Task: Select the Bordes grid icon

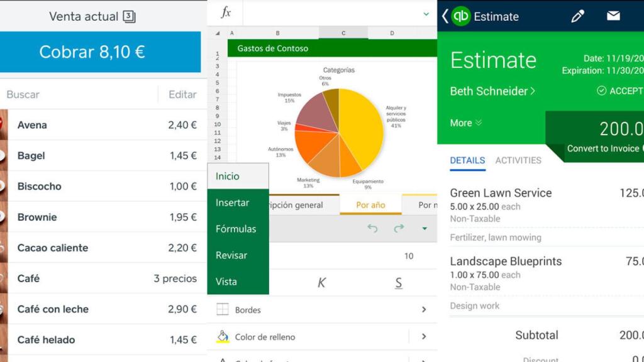Action: point(221,309)
